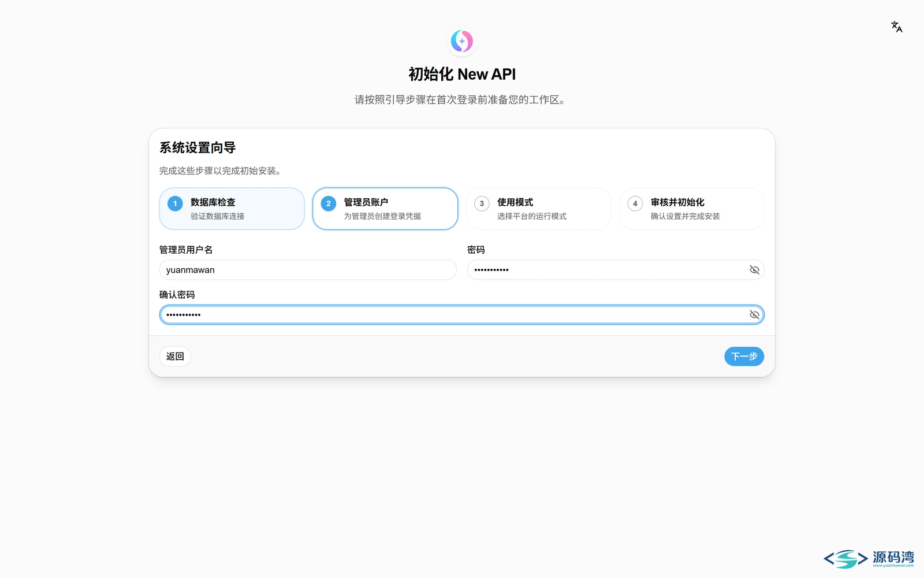Focus the 管理员用户名 input field
The width and height of the screenshot is (924, 578).
308,270
